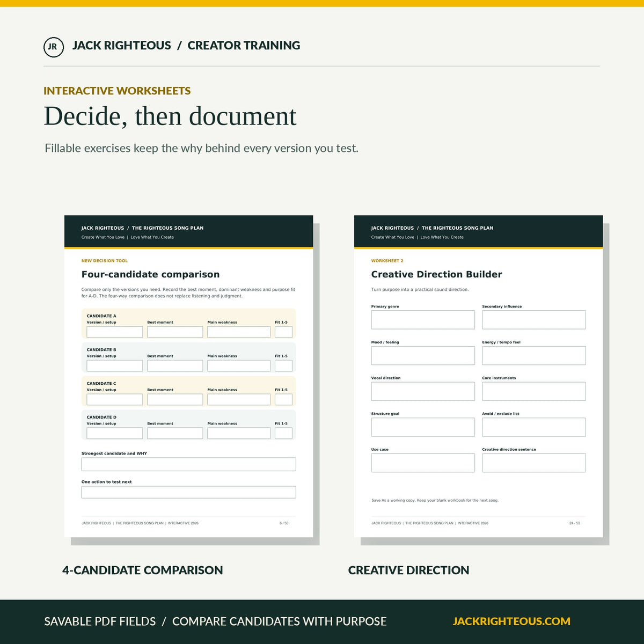Click the SAVABLE PDF FIELDS footer text
Screen dimensions: 644x644
point(100,621)
